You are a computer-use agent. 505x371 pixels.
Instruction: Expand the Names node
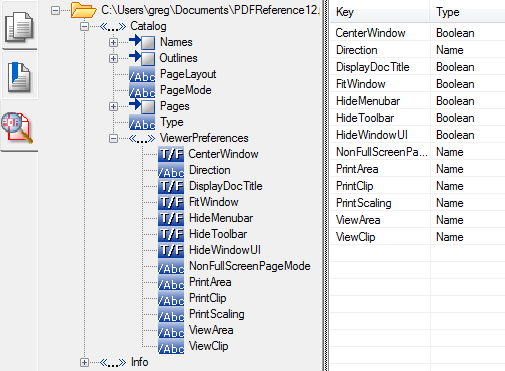coord(113,42)
